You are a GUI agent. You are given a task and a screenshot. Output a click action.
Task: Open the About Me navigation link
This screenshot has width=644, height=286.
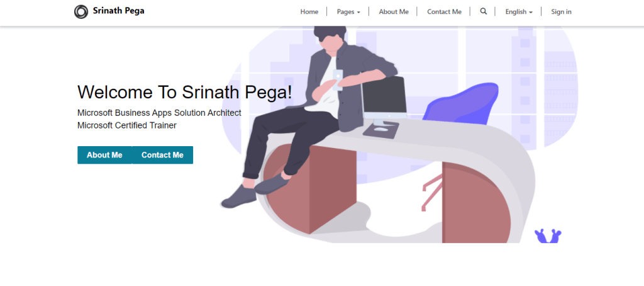(x=394, y=12)
